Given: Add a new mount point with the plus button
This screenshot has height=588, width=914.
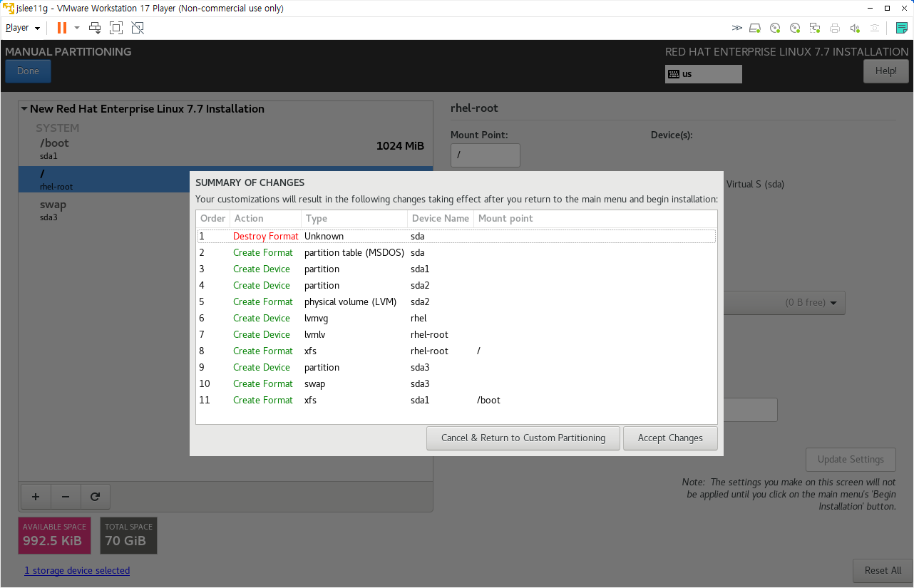Looking at the screenshot, I should [36, 496].
